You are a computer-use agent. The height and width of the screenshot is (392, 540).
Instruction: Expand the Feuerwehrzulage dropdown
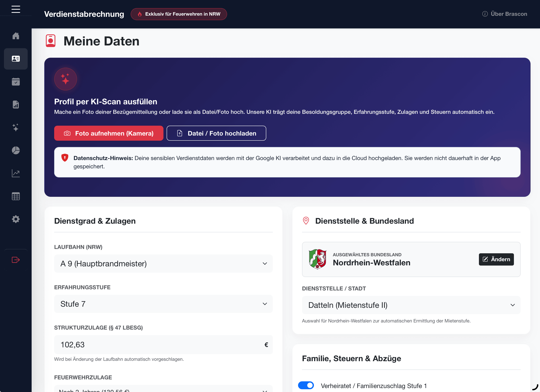[163, 389]
